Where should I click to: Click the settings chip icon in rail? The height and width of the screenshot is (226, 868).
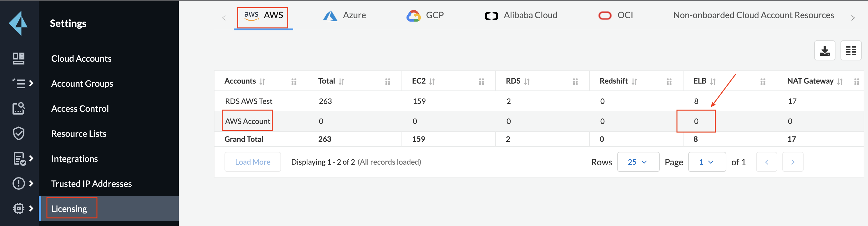coord(18,208)
